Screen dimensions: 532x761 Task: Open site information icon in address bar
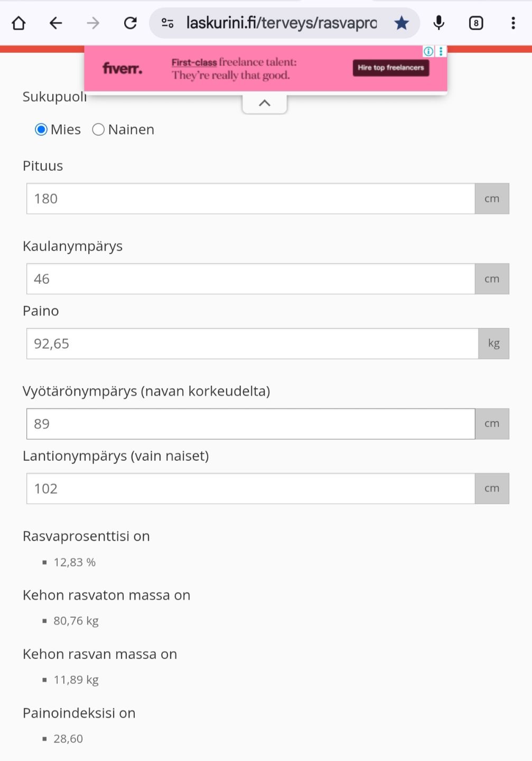[167, 23]
